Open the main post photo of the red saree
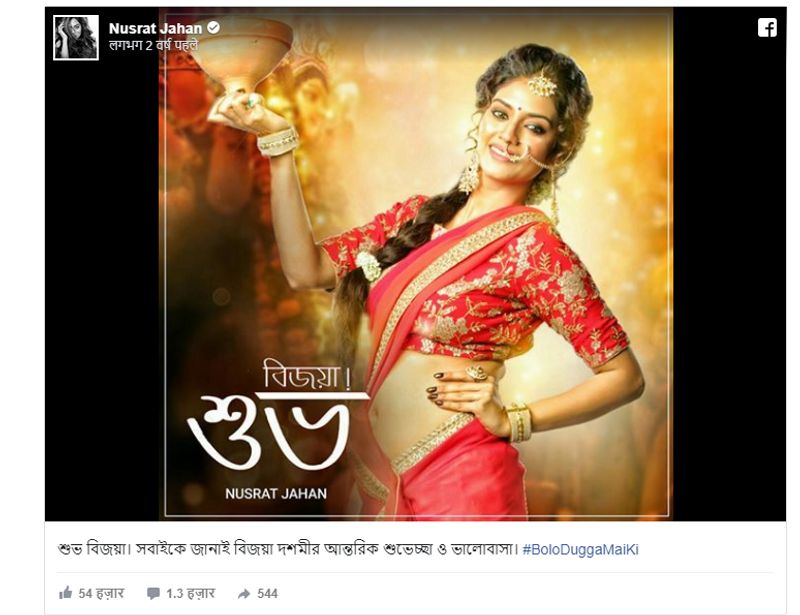 click(416, 263)
